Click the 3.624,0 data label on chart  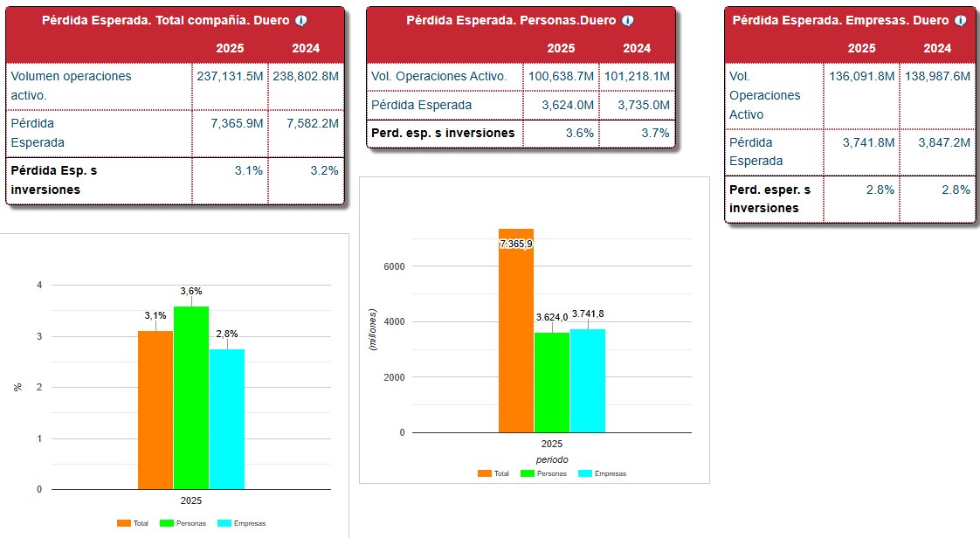pos(552,317)
